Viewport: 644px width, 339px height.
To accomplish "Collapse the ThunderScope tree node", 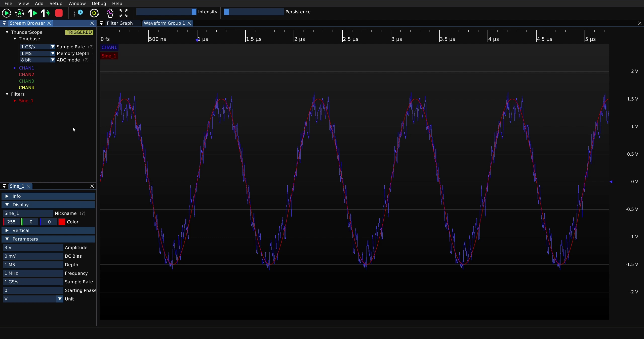I will coord(7,32).
